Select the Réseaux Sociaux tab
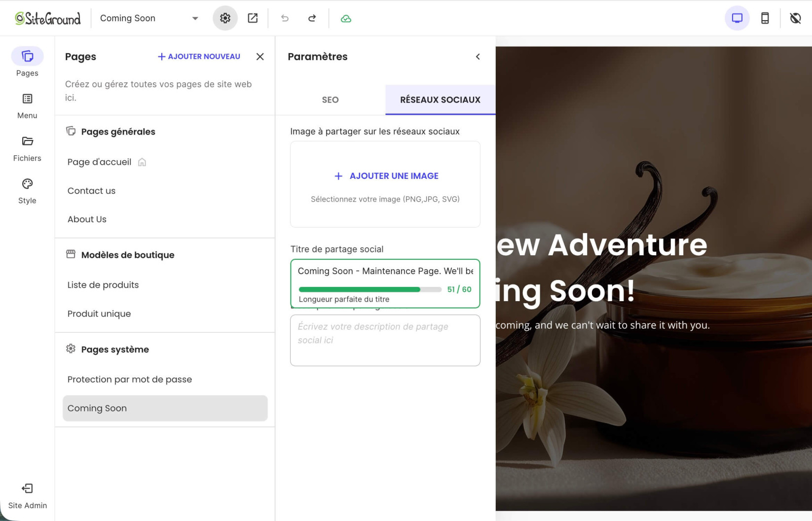 [x=440, y=100]
